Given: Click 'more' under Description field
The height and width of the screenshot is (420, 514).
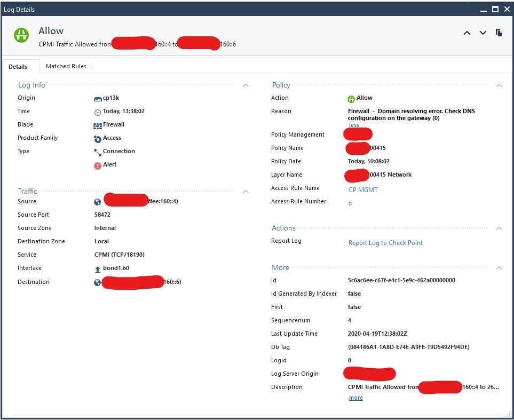Looking at the screenshot, I should click(x=355, y=398).
